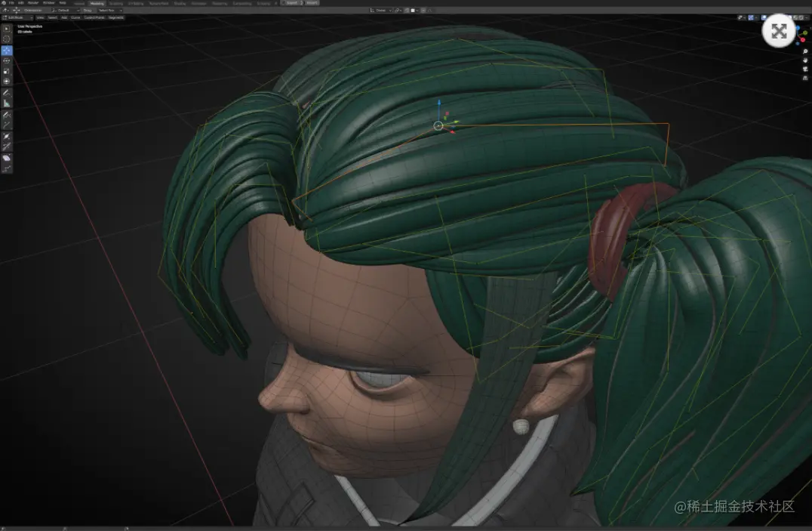Switch to the Shading workspace tab
The width and height of the screenshot is (812, 531).
(x=180, y=3)
